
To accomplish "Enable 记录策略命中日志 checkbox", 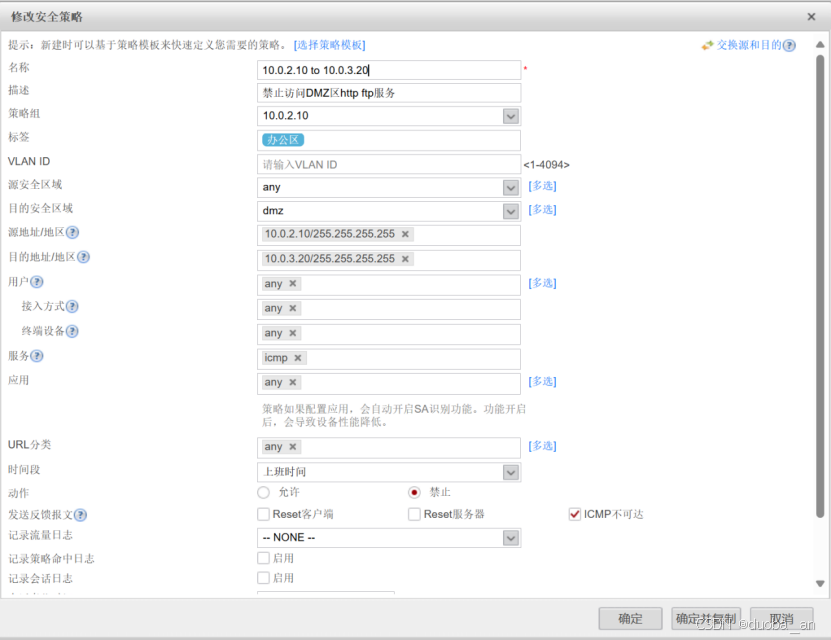I will click(263, 558).
